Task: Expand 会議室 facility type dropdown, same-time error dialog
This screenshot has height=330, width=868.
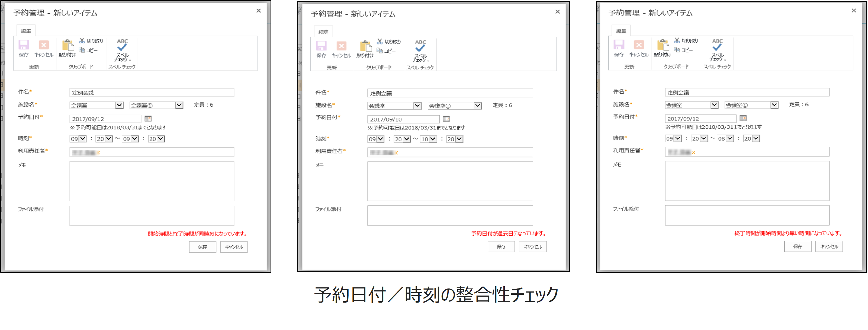Action: (97, 105)
